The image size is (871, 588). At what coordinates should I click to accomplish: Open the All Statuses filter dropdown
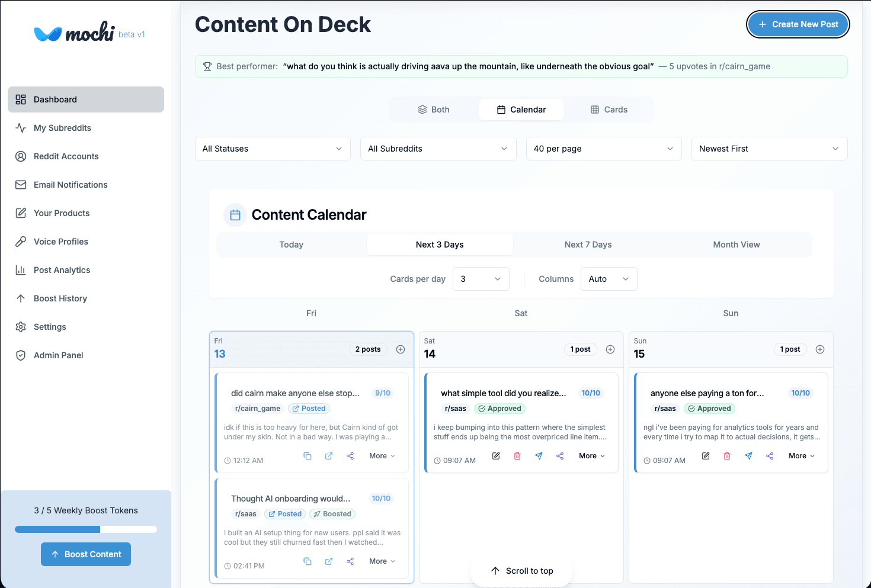pos(272,149)
